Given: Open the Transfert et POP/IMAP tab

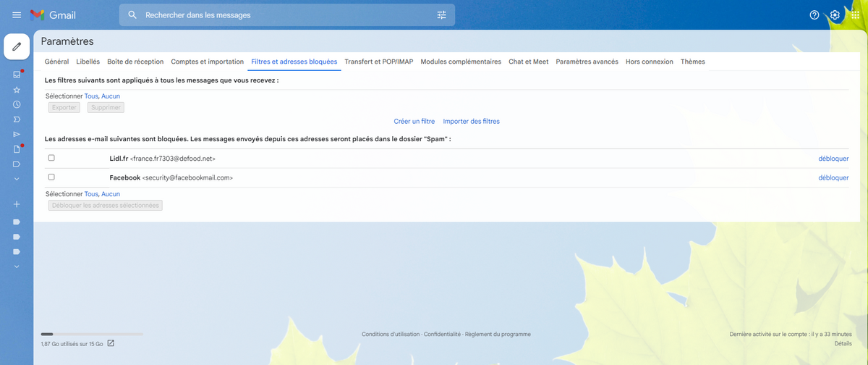Looking at the screenshot, I should click(379, 62).
